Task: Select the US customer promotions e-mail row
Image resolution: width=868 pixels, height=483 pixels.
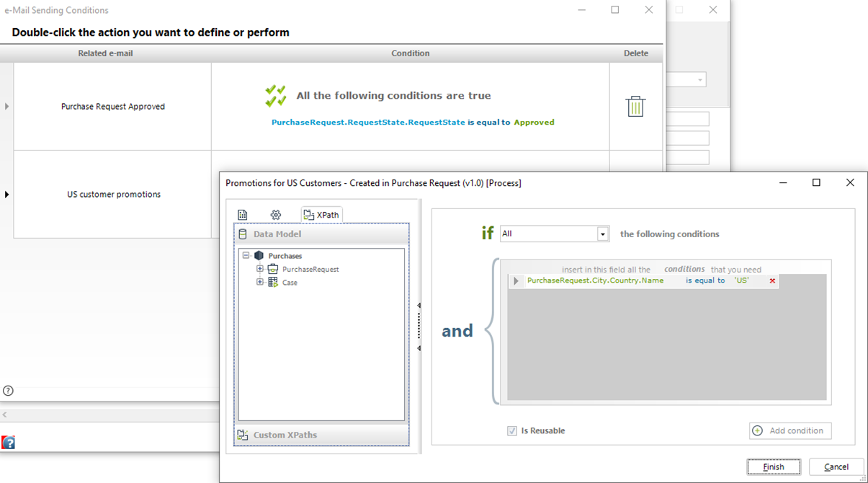Action: point(113,195)
